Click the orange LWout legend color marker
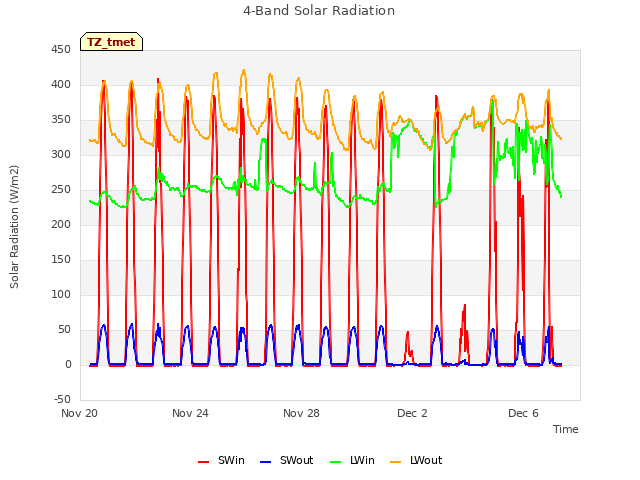This screenshot has width=640, height=480. 396,462
